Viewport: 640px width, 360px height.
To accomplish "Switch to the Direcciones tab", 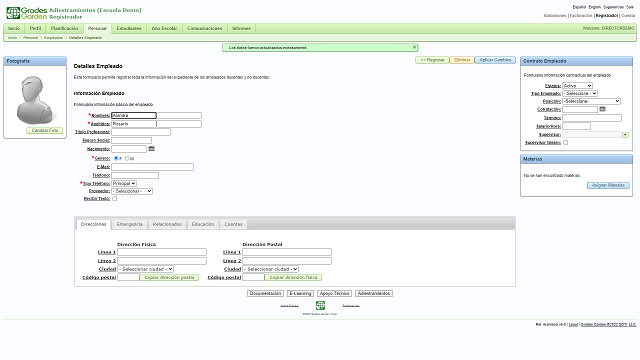I will click(x=93, y=224).
